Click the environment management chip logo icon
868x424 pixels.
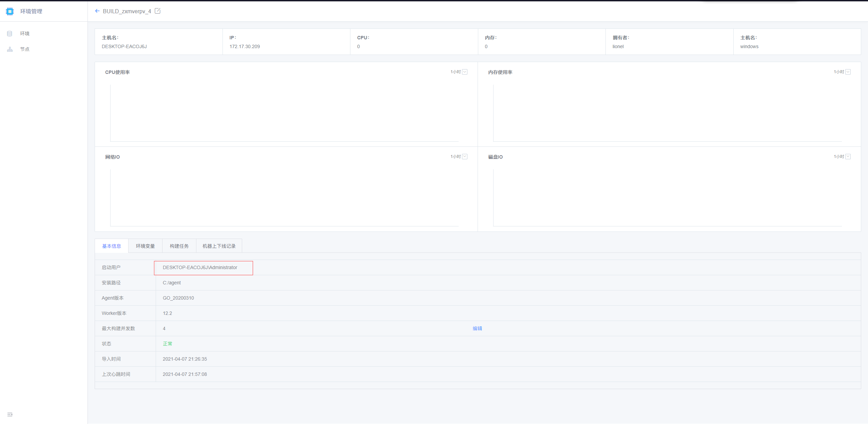click(x=10, y=11)
